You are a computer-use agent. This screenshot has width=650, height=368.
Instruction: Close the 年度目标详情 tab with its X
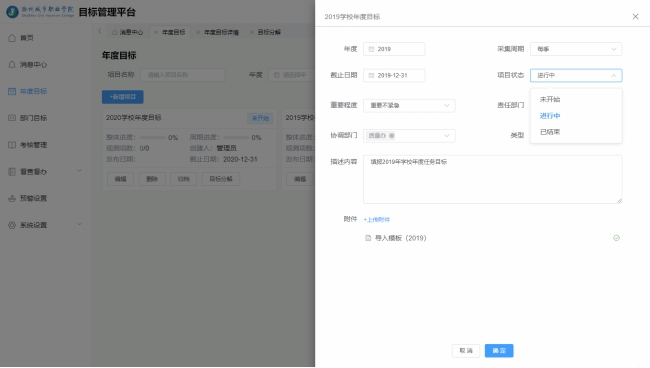[x=198, y=32]
